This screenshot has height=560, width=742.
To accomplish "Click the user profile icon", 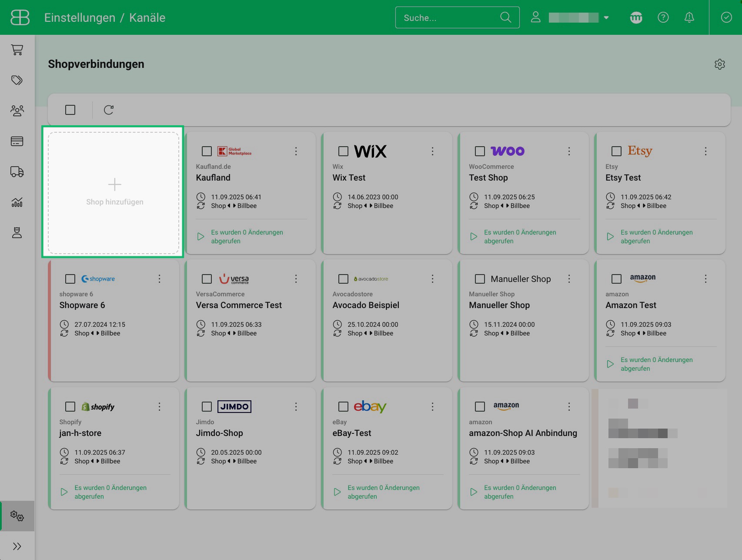I will [536, 17].
